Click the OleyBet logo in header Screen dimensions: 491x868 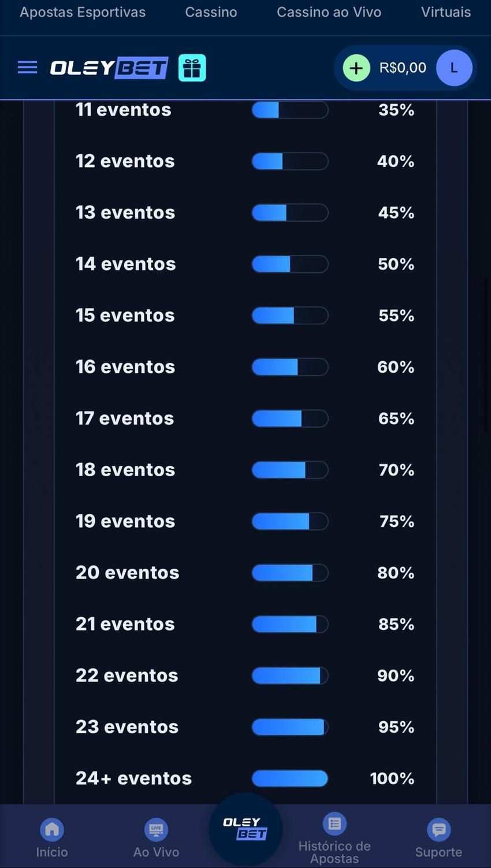coord(109,68)
